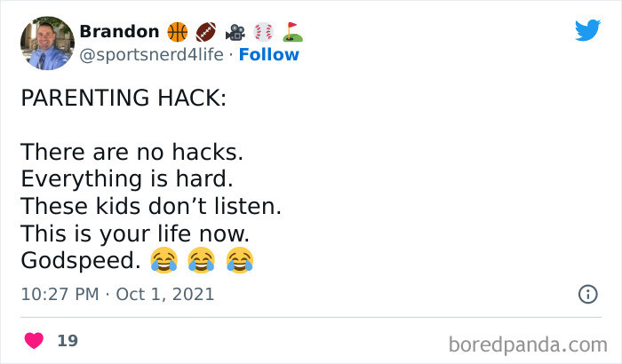Screen dimensions: 622x364
Task: Like the tweet with the heart icon
Action: click(x=35, y=340)
